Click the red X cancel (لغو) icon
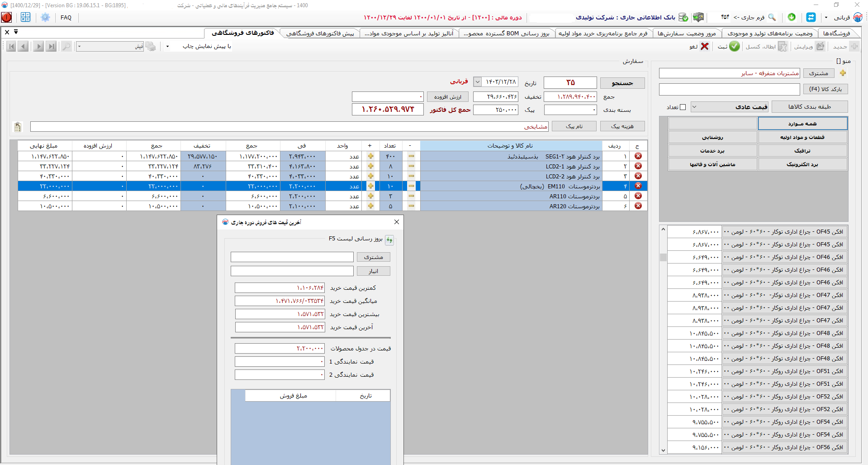 pos(705,46)
